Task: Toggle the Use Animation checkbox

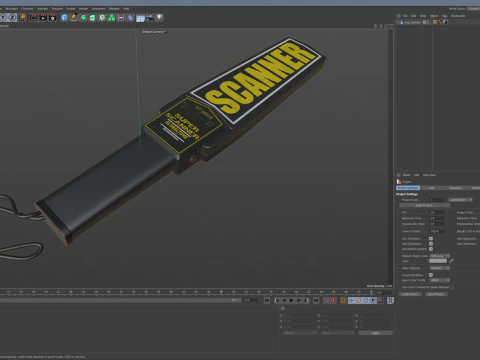Action: pyautogui.click(x=431, y=239)
